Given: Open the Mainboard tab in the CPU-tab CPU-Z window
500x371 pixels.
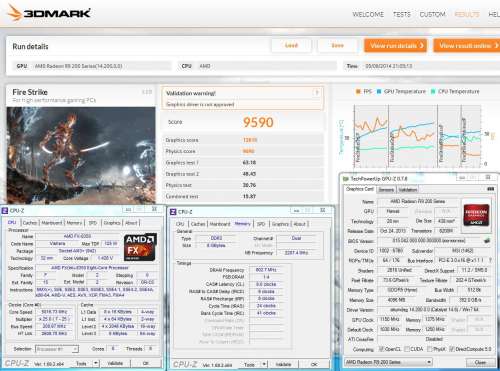Looking at the screenshot, I should [52, 223].
